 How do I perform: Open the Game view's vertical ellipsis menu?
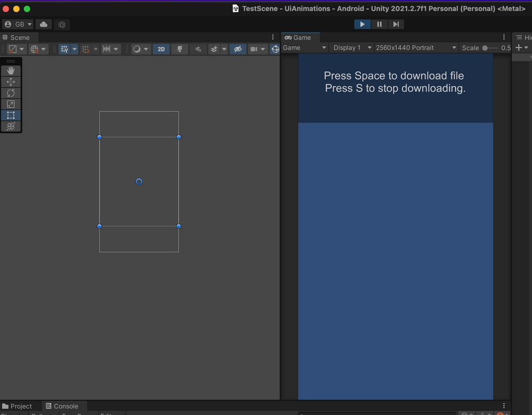(x=504, y=37)
